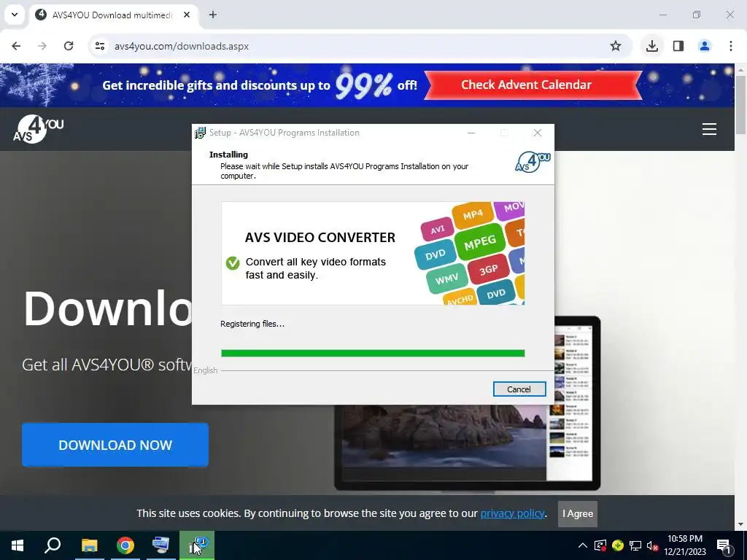Click AVS4YOU logo in installer header
This screenshot has height=560, width=747.
[x=533, y=162]
